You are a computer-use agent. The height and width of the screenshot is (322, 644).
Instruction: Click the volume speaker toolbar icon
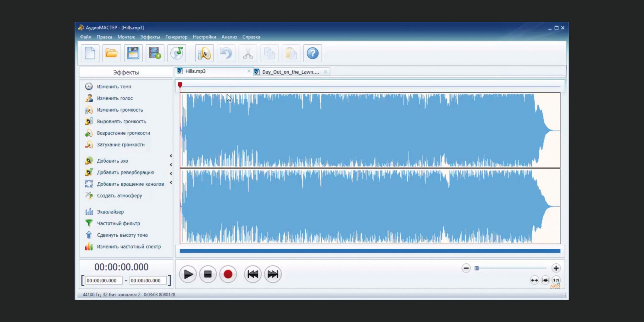204,53
